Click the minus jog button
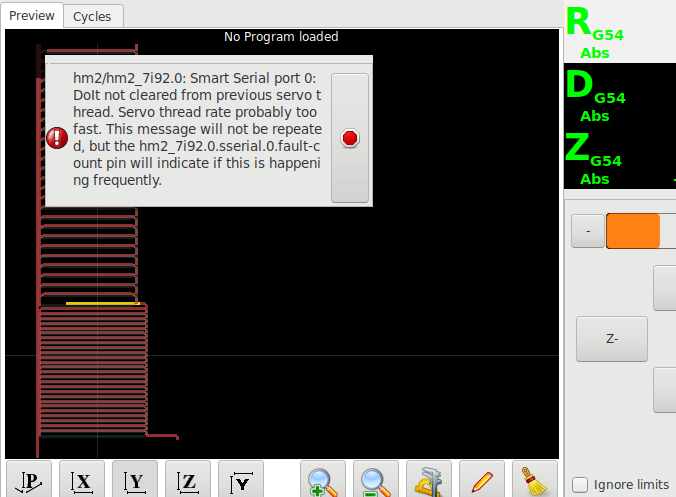676x497 pixels. (x=588, y=231)
